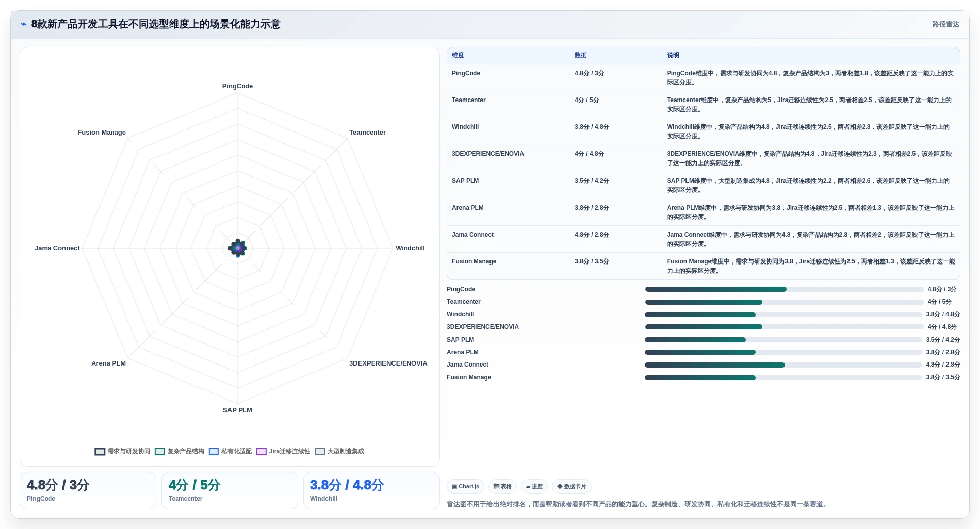Click the PingCode progress bar

click(x=784, y=289)
